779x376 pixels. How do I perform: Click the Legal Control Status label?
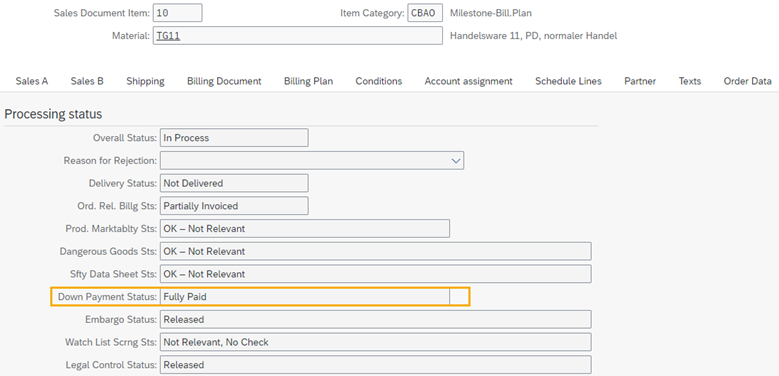click(111, 365)
